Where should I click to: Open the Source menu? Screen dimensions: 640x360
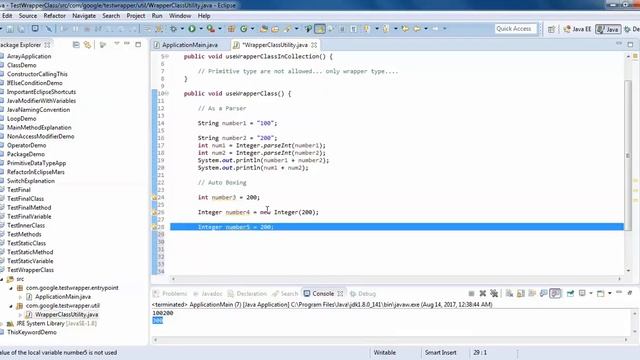pyautogui.click(x=28, y=16)
